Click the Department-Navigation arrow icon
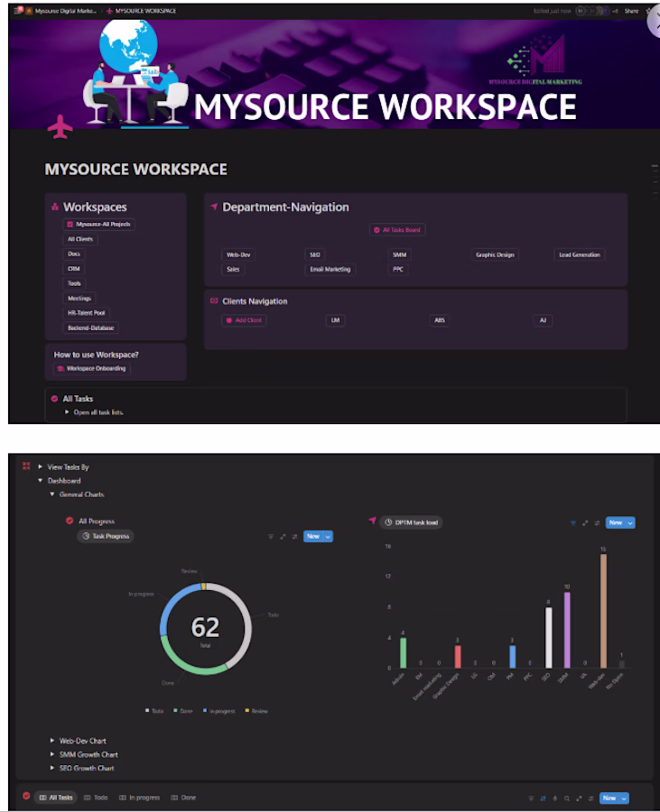660x812 pixels. 214,207
